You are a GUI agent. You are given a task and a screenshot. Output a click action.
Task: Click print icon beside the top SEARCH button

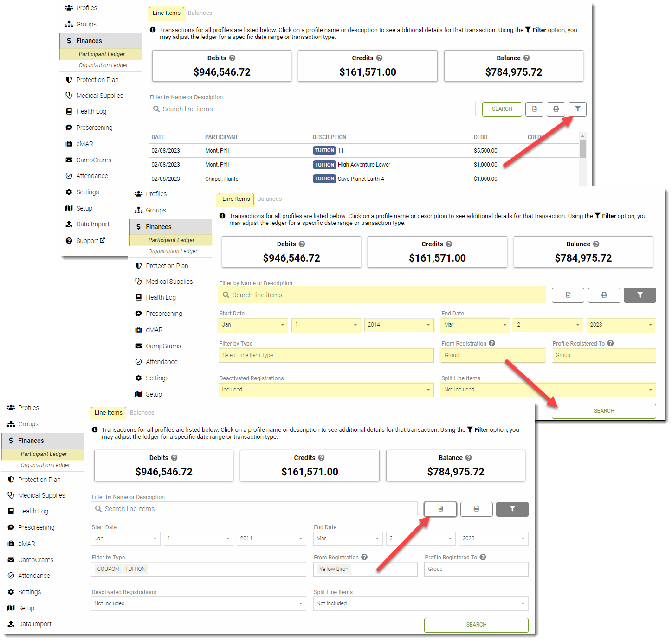tap(556, 109)
